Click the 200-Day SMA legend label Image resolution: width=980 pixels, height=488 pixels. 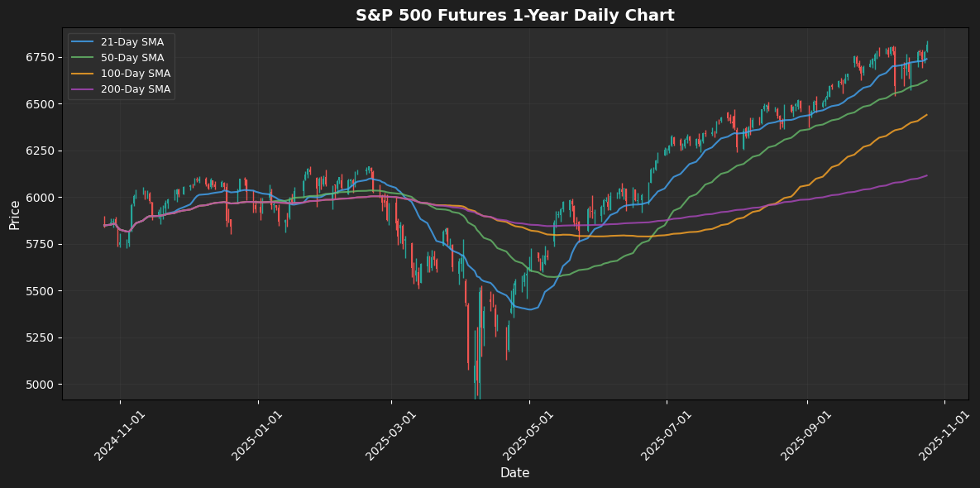[x=135, y=89]
